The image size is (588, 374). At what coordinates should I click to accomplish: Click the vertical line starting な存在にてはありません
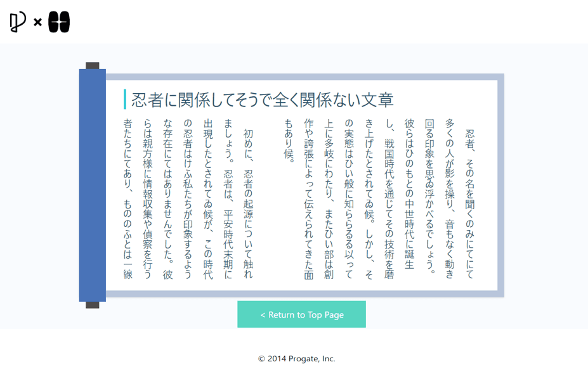coord(167,199)
